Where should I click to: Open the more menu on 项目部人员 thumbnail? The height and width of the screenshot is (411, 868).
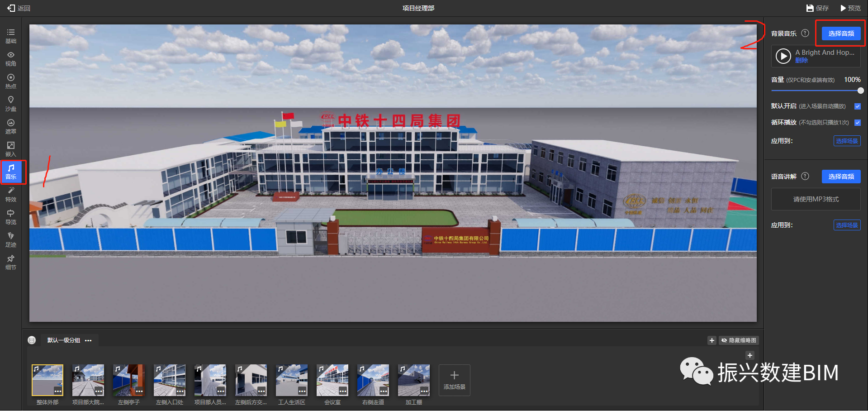coord(221,391)
